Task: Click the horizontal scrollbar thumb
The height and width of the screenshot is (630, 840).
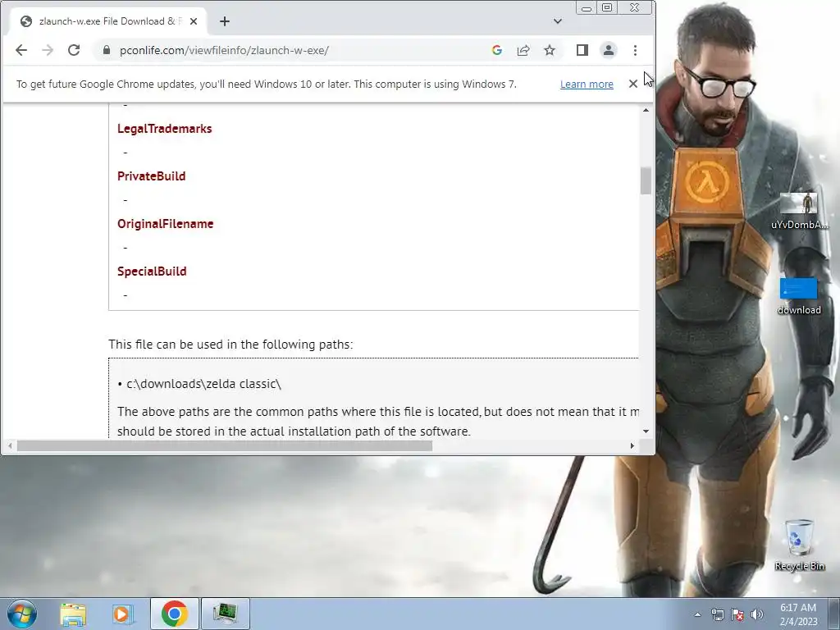Action: (225, 445)
